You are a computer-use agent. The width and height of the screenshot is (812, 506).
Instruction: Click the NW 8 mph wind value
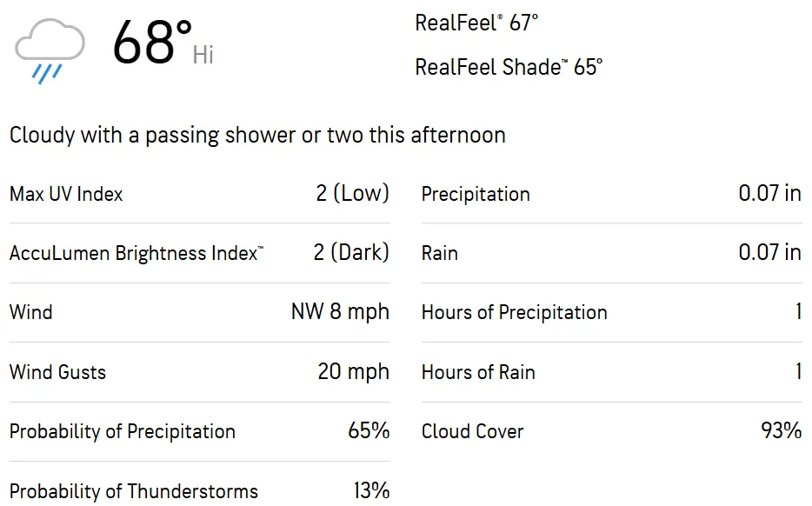coord(340,312)
